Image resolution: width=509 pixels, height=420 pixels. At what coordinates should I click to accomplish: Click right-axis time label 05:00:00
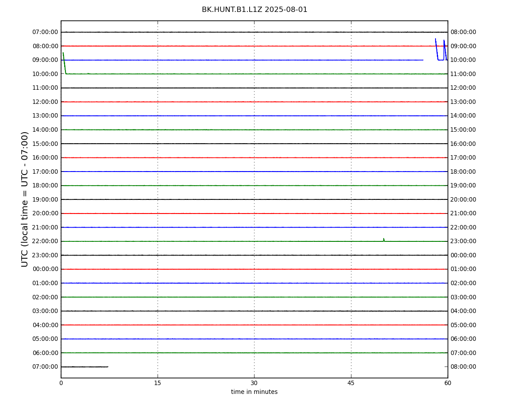463,325
